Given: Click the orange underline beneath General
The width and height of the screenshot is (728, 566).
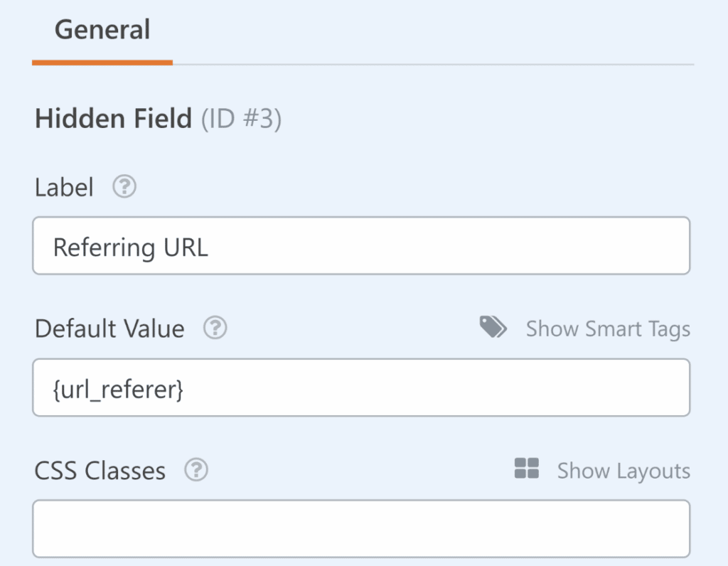Looking at the screenshot, I should click(x=102, y=63).
